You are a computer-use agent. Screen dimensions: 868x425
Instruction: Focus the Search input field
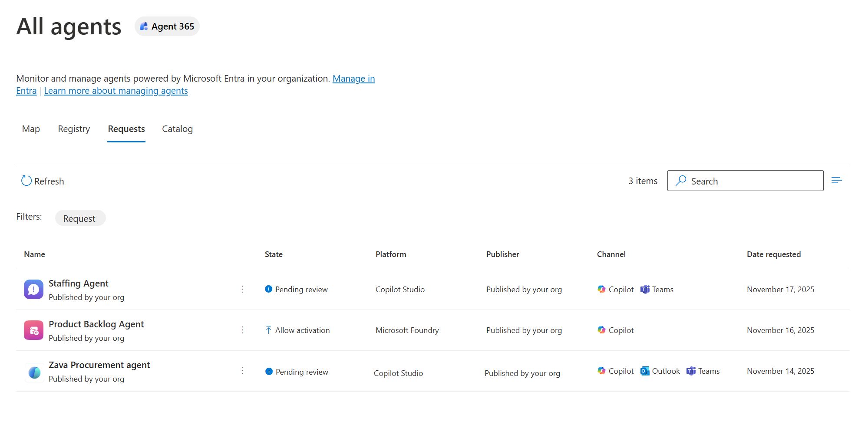tap(745, 181)
